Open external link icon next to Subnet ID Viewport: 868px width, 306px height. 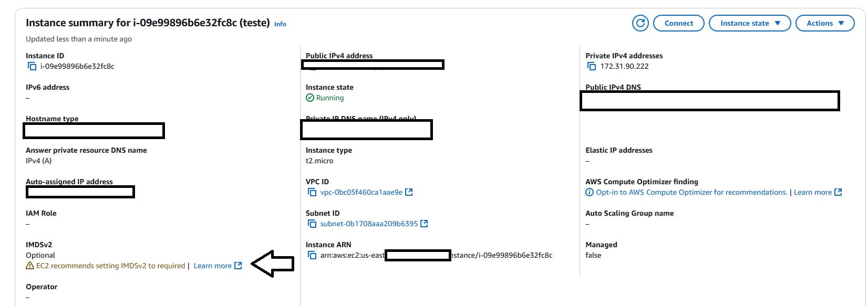(425, 224)
